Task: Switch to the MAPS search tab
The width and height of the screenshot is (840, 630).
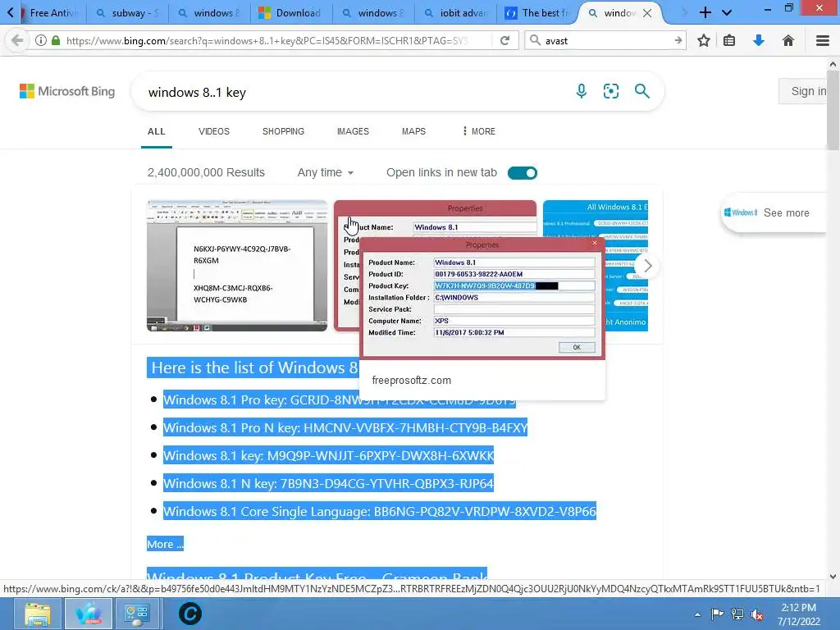Action: [413, 131]
